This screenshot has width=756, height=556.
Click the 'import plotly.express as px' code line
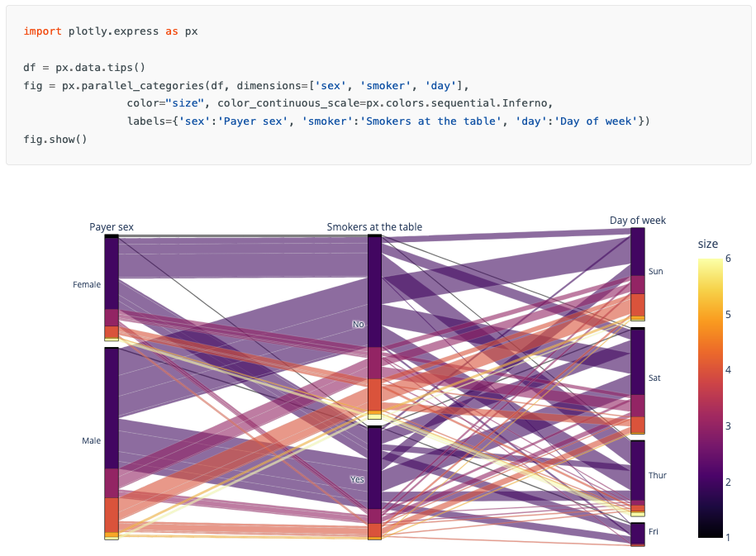click(x=111, y=31)
